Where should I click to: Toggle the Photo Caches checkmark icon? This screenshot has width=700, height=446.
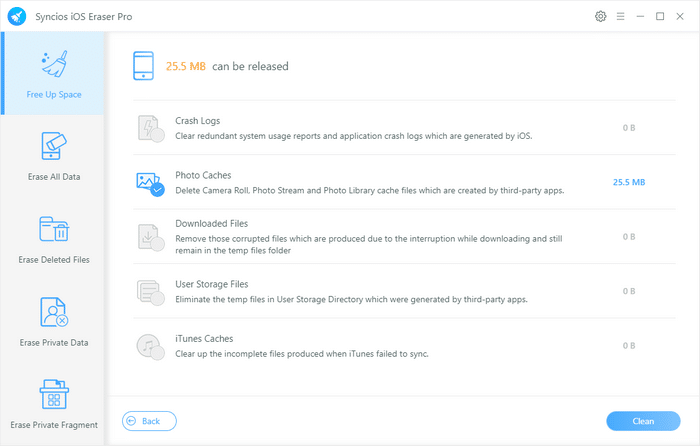tap(157, 189)
